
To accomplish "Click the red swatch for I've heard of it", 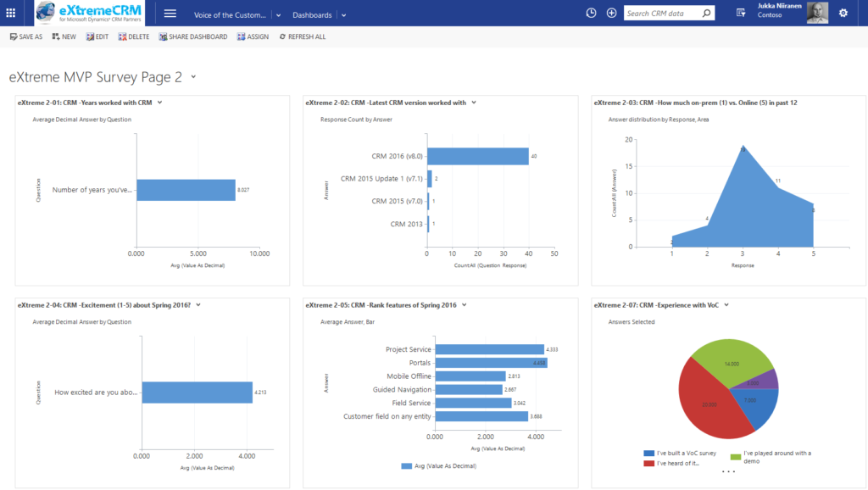I will (648, 464).
